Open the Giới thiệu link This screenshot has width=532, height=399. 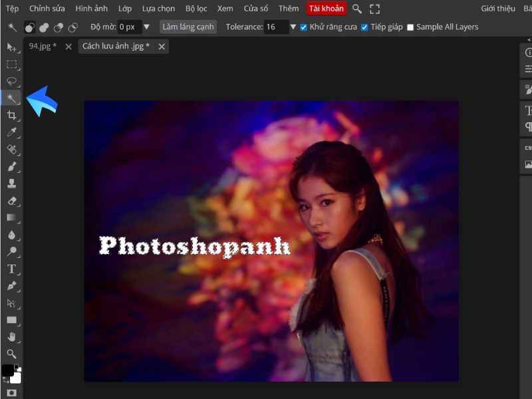coord(498,9)
